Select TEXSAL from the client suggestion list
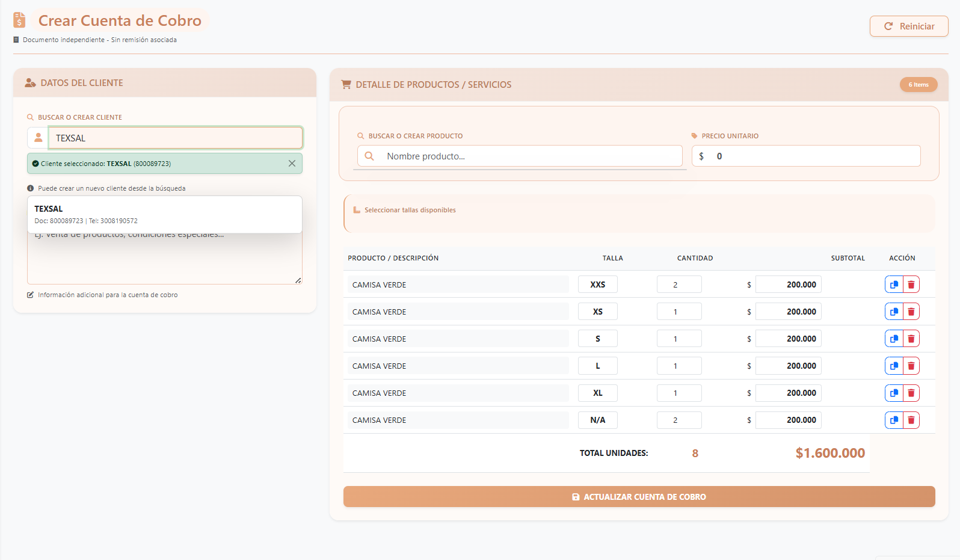The width and height of the screenshot is (960, 560). pyautogui.click(x=165, y=215)
